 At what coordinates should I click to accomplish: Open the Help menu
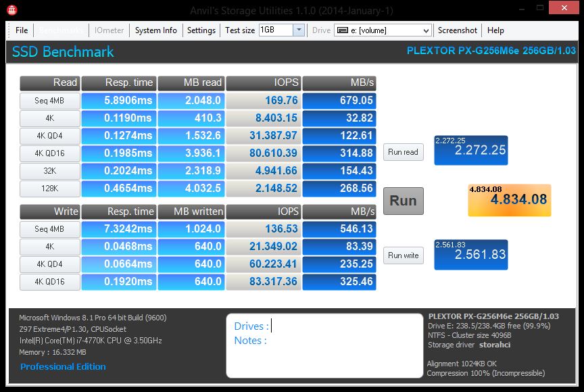click(x=495, y=30)
